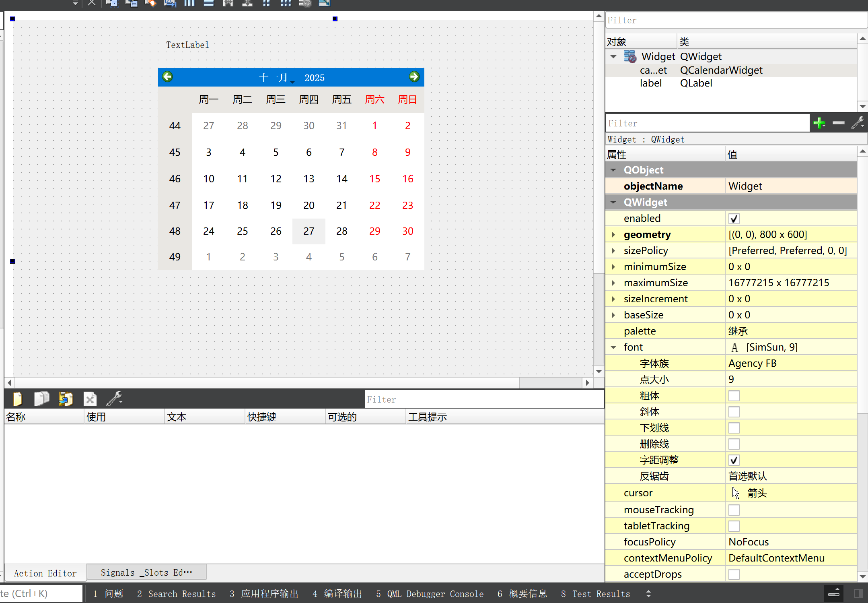868x603 pixels.
Task: Click the year 2025 in calendar header
Action: point(314,78)
